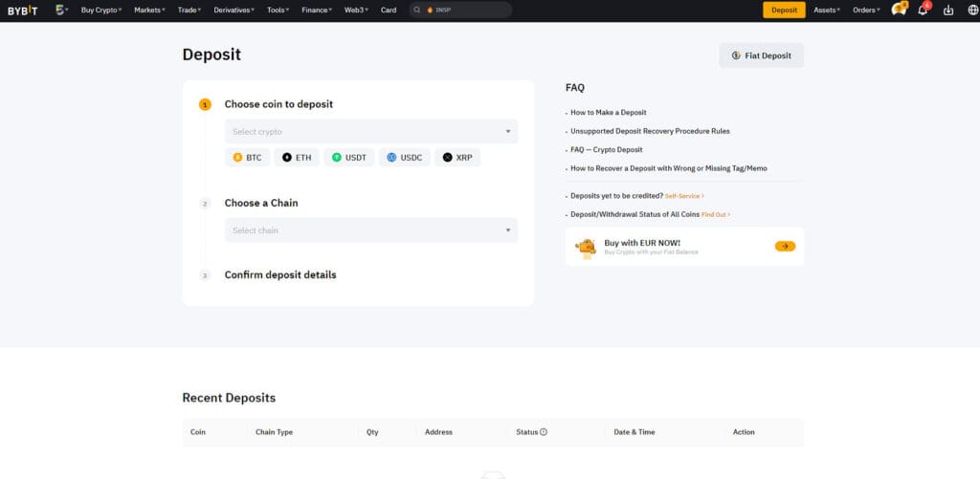Select the XRP coin chip
Viewport: 980px width, 479px height.
point(457,158)
